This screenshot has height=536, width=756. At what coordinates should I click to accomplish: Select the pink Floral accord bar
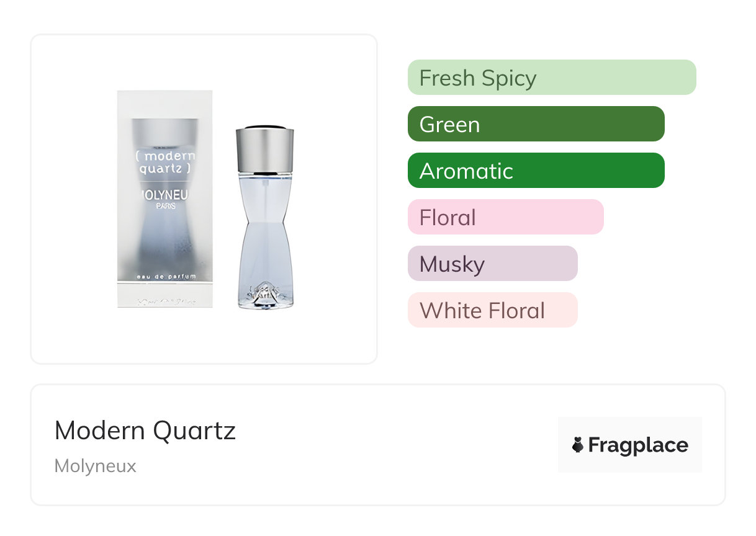point(506,217)
